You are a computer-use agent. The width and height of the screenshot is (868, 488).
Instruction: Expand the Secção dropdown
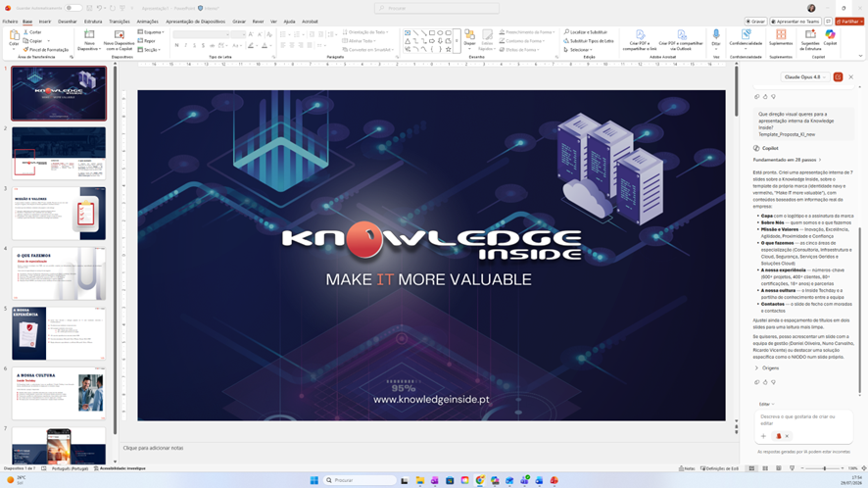149,49
